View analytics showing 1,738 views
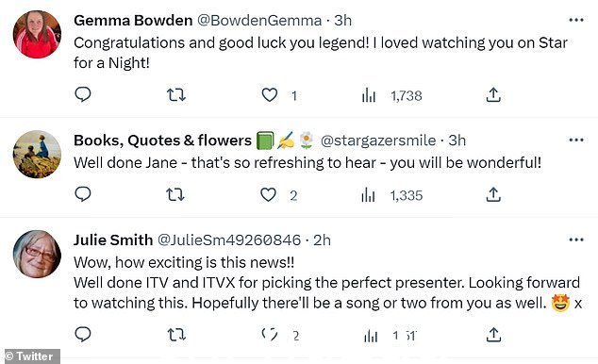This screenshot has height=364, width=598. (392, 95)
